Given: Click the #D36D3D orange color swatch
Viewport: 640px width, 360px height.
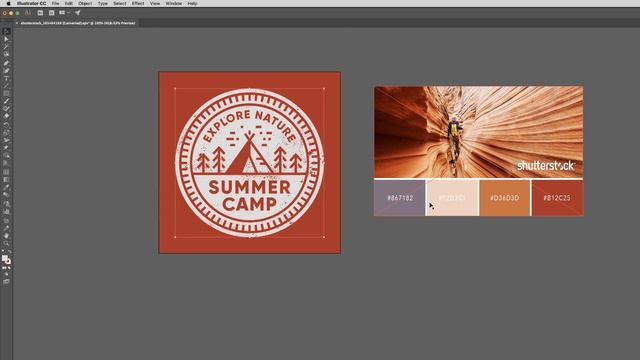Looking at the screenshot, I should (x=504, y=198).
